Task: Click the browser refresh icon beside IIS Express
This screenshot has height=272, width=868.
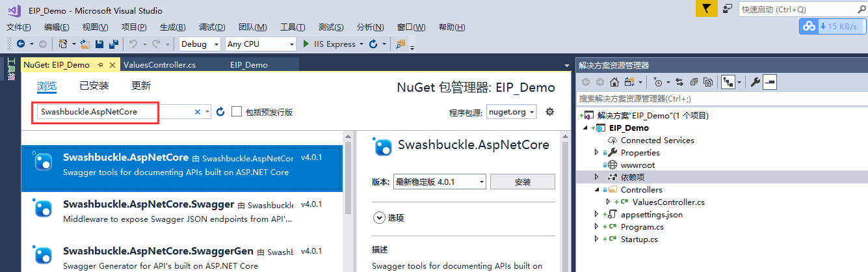Action: click(x=373, y=44)
